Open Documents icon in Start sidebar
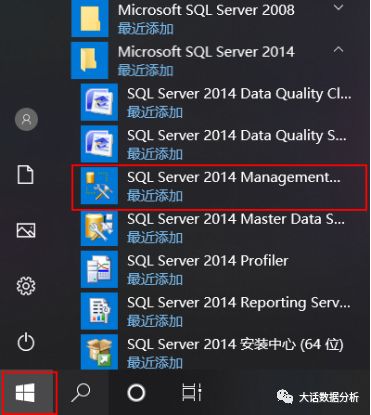 pos(26,174)
